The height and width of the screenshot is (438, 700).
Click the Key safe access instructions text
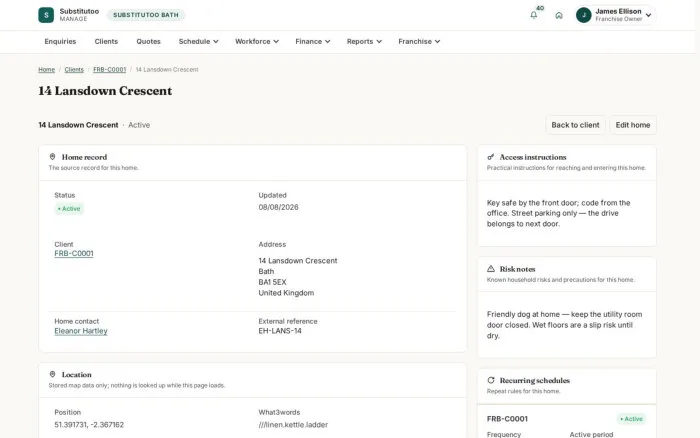point(558,213)
